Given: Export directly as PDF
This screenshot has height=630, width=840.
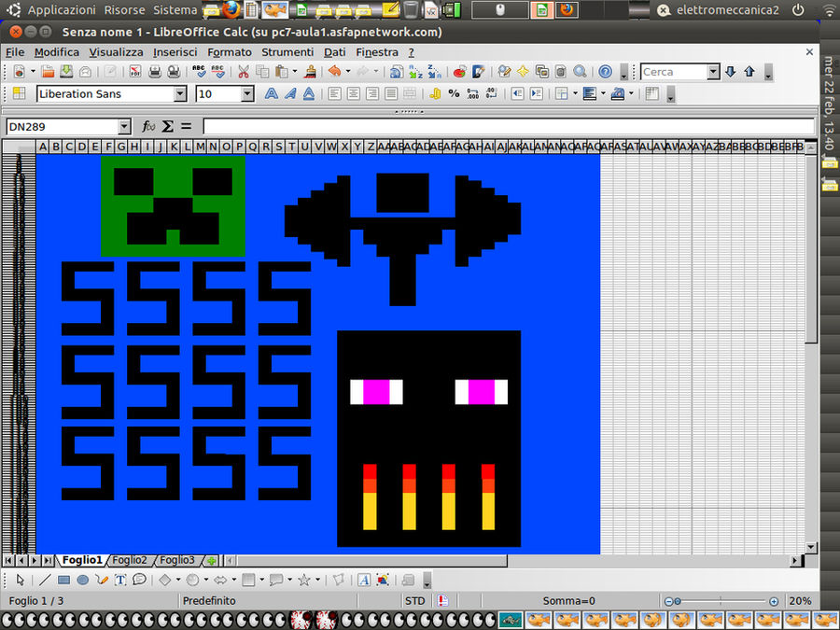Looking at the screenshot, I should click(135, 71).
